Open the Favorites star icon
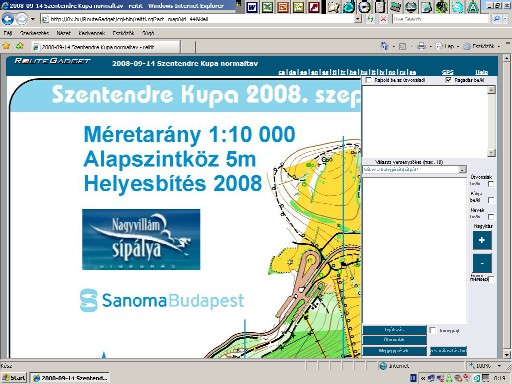 coord(6,46)
